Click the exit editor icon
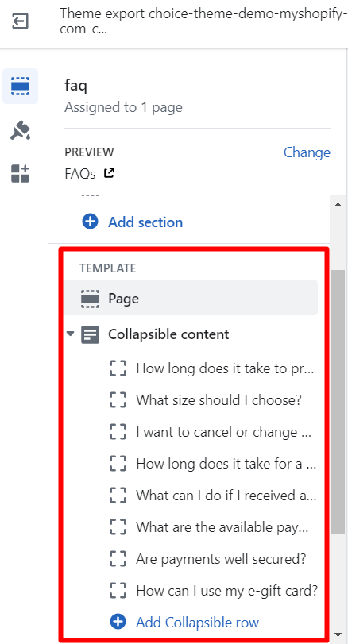This screenshot has width=348, height=644. pos(20,21)
